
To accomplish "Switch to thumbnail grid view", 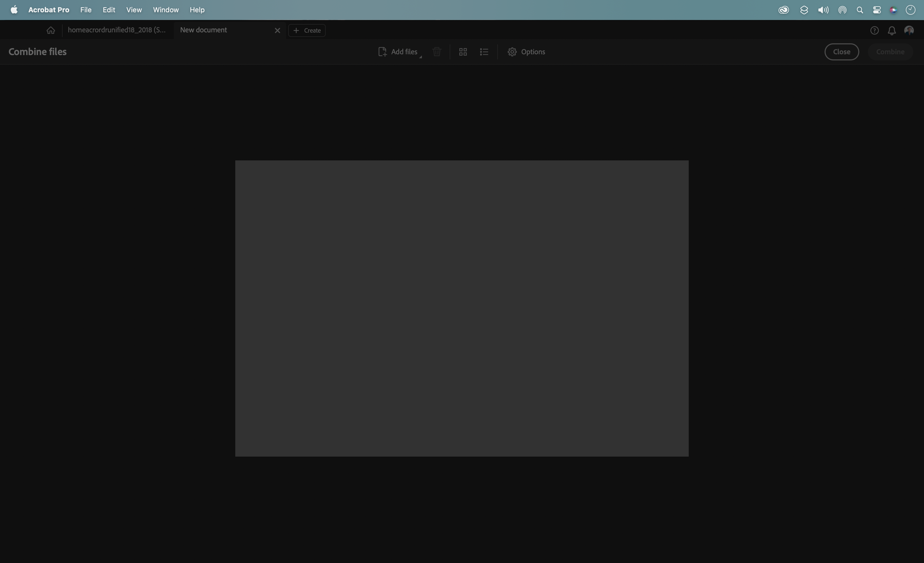I will [463, 52].
